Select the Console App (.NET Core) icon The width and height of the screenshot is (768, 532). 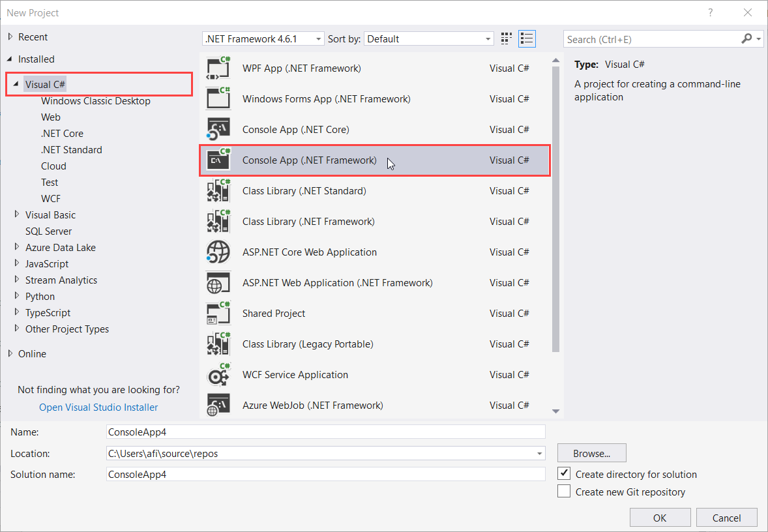[218, 129]
